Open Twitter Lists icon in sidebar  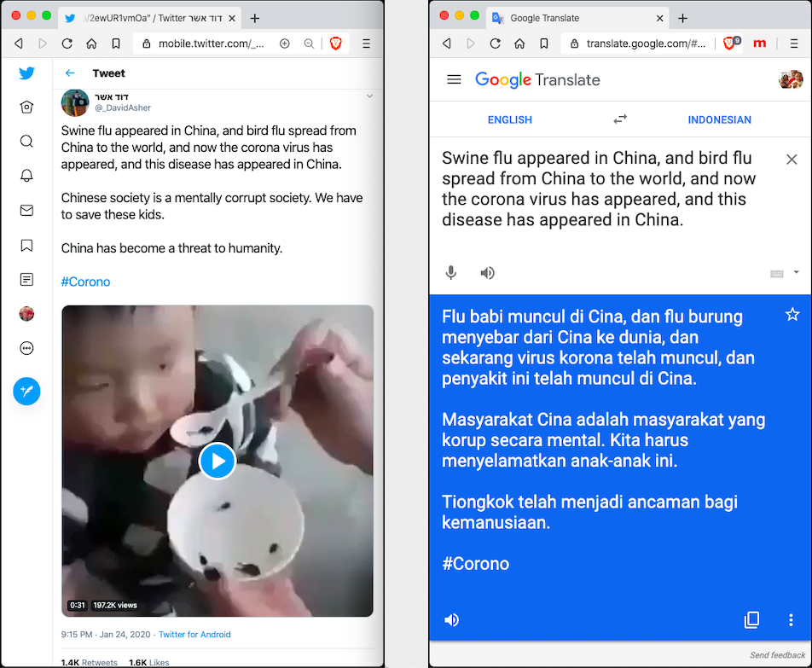point(26,280)
